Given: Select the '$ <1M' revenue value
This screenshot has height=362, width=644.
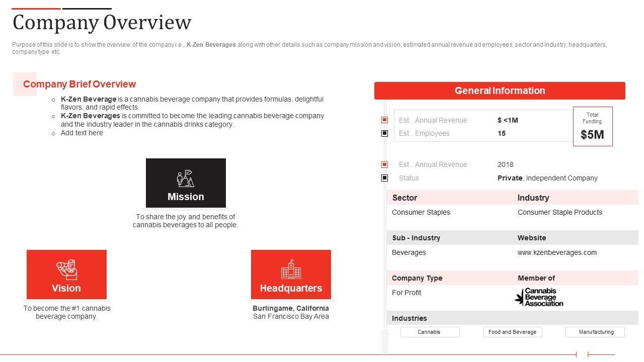Looking at the screenshot, I should pyautogui.click(x=508, y=120).
